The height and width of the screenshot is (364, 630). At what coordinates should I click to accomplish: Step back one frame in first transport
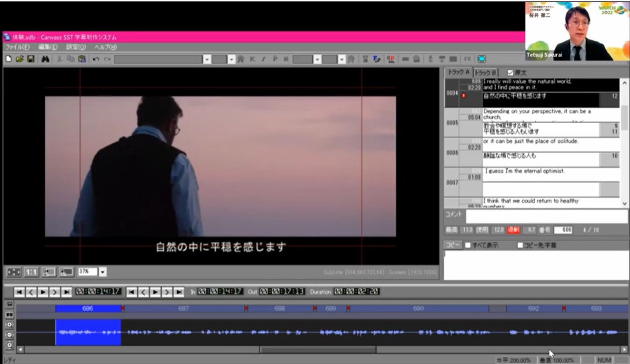click(x=31, y=292)
